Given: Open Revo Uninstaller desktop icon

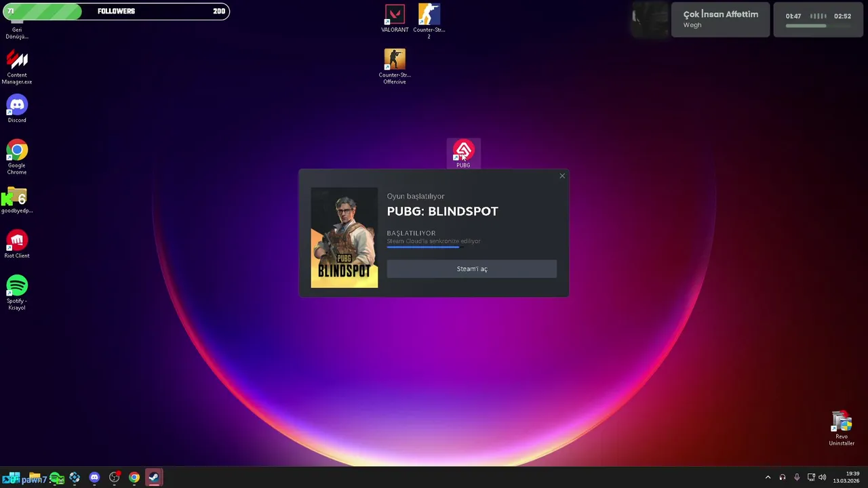Looking at the screenshot, I should (x=842, y=428).
